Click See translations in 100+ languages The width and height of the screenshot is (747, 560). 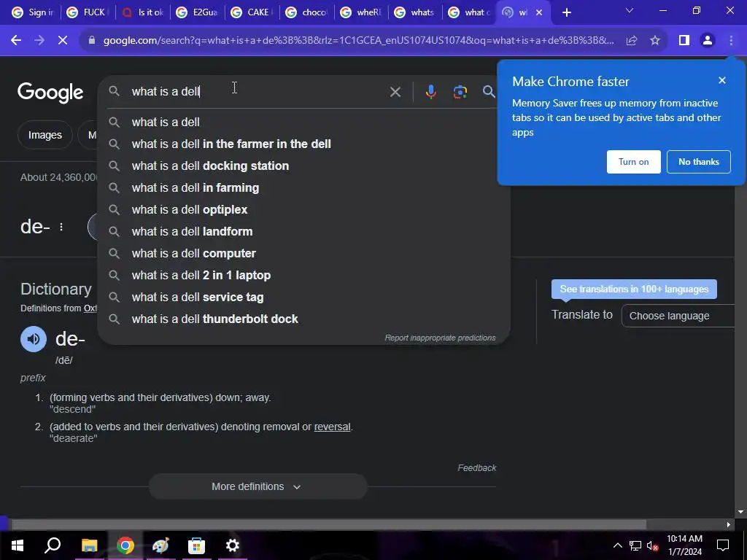pyautogui.click(x=634, y=289)
